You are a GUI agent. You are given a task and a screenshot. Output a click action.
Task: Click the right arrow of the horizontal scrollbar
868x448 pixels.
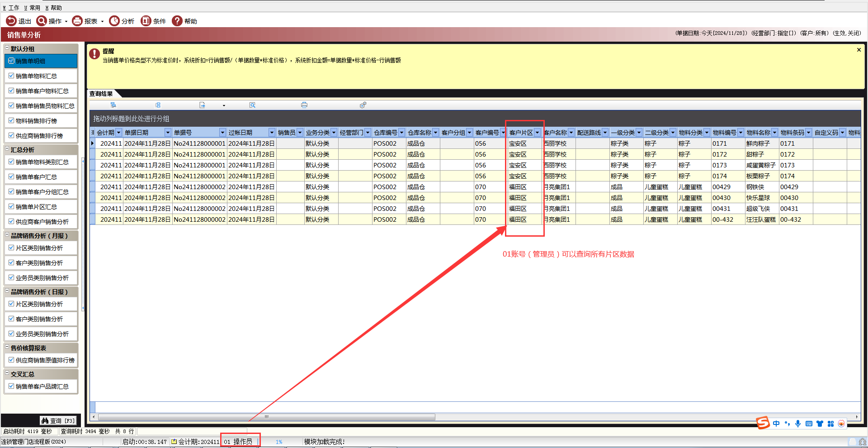[857, 417]
